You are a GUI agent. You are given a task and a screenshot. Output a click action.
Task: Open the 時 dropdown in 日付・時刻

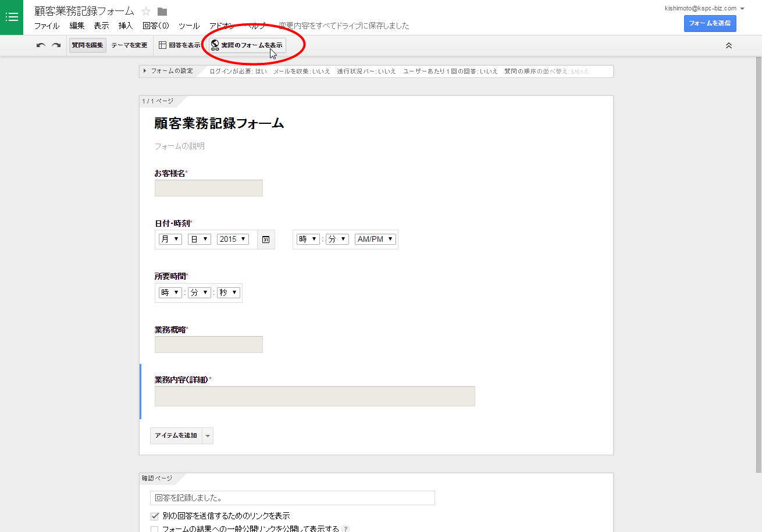(x=308, y=239)
